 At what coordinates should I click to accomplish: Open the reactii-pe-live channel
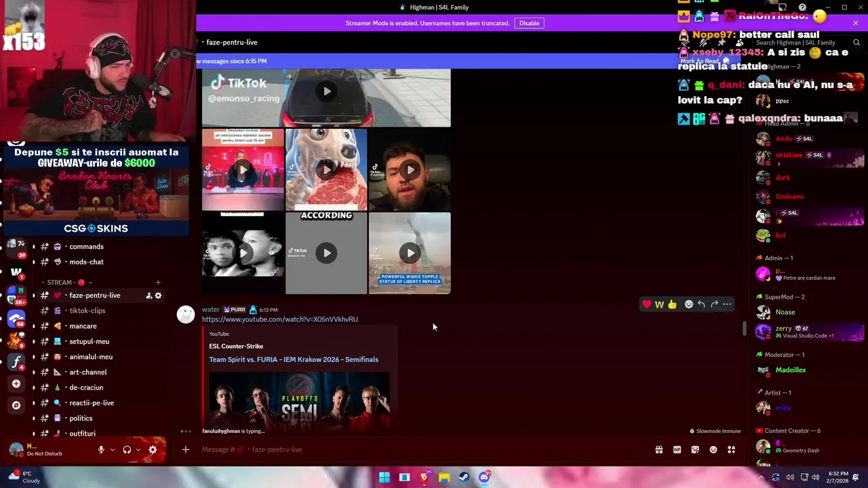click(x=92, y=403)
